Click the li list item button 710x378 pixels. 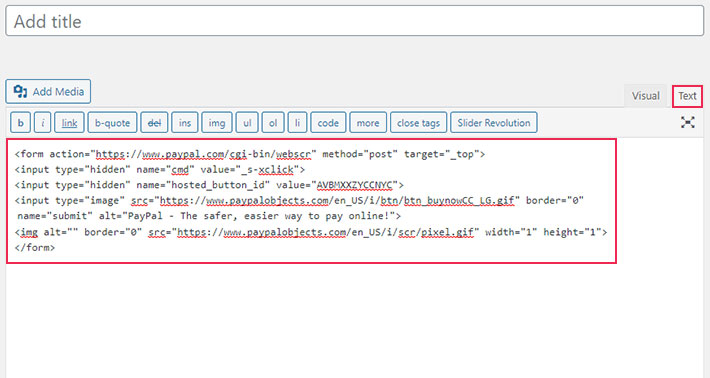point(297,123)
